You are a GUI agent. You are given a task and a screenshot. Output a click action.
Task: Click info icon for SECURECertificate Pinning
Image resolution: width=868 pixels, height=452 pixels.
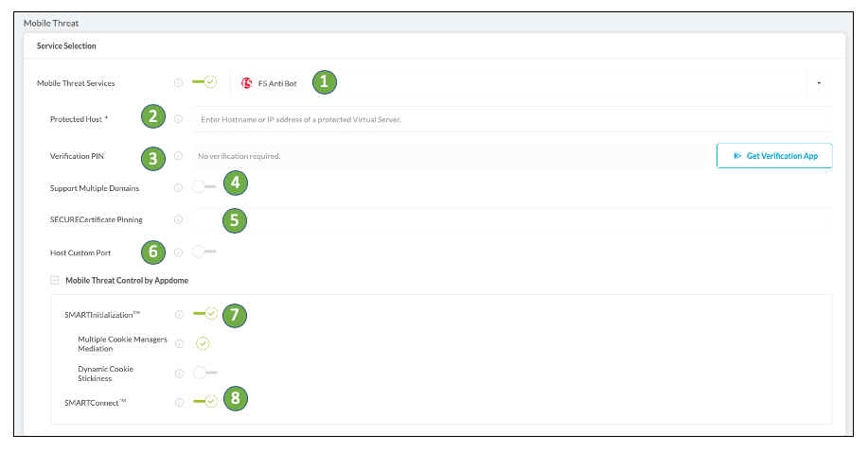pos(178,220)
